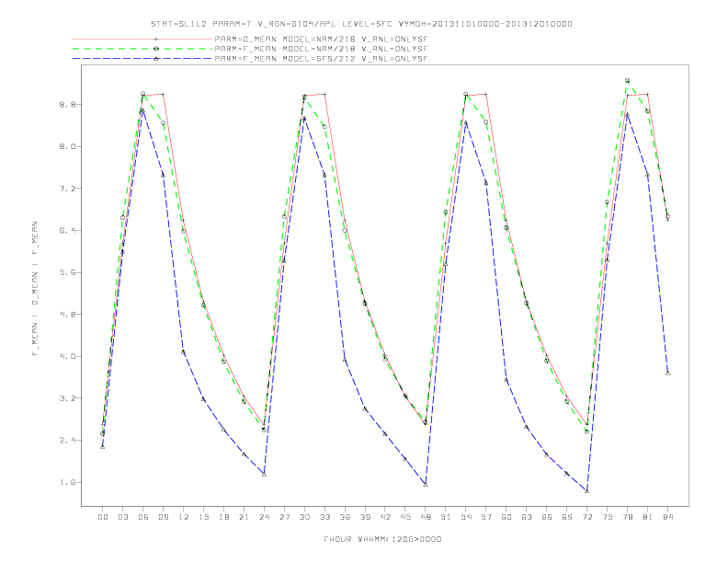Click the x-axis tick label 51

pyautogui.click(x=446, y=517)
